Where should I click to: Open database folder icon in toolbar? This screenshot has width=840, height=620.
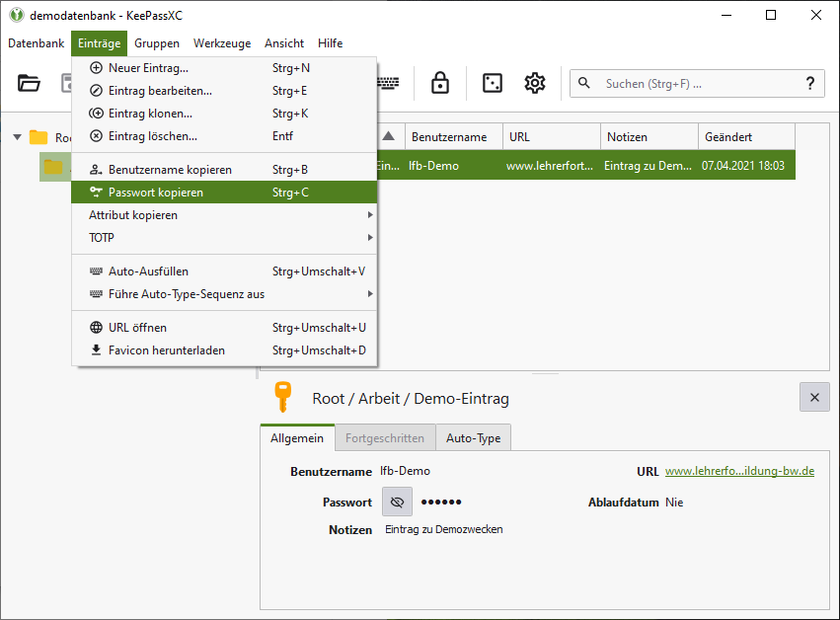tap(29, 84)
